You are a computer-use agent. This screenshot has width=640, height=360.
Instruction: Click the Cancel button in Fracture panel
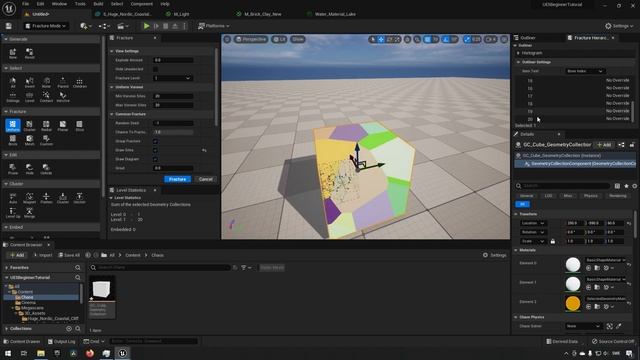coord(205,179)
